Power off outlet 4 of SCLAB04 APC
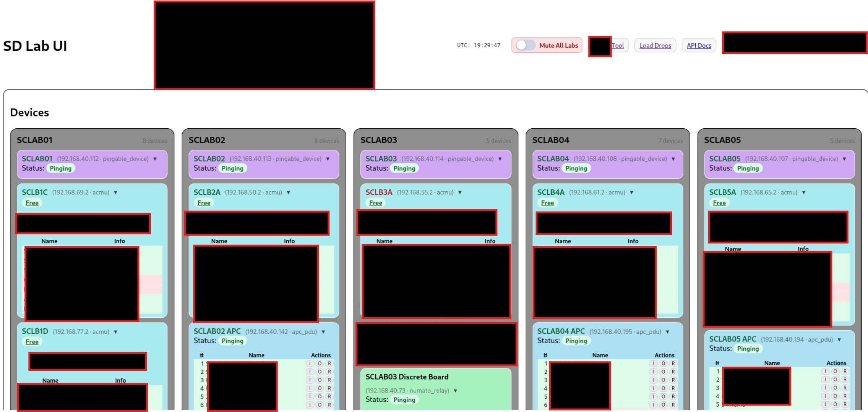Image resolution: width=868 pixels, height=412 pixels. coord(664,388)
